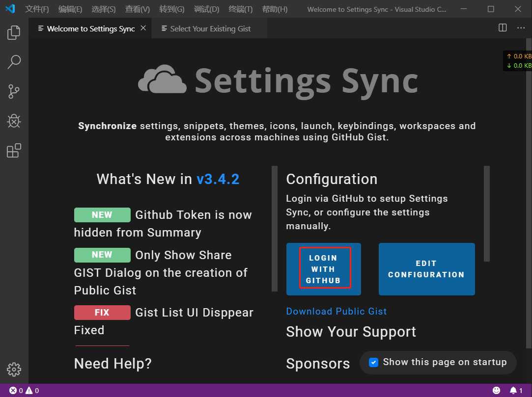532x397 pixels.
Task: Select the Welcome to Settings Sync tab
Action: point(90,28)
